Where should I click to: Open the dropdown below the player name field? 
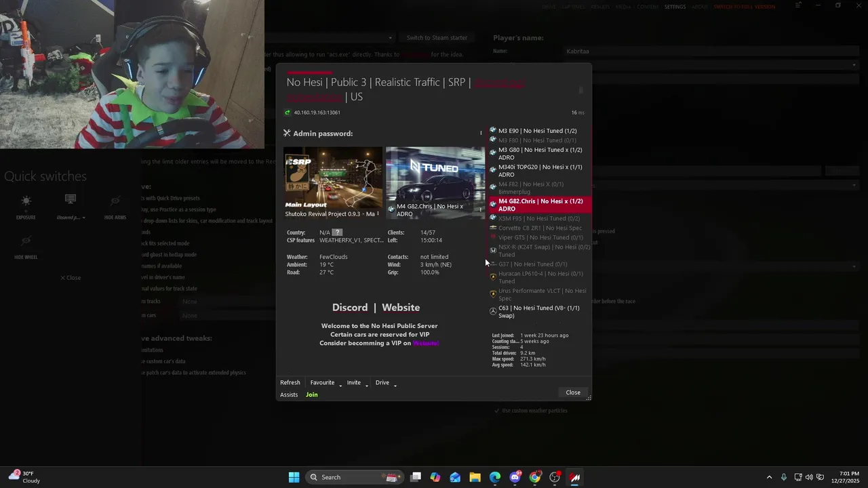[710, 65]
